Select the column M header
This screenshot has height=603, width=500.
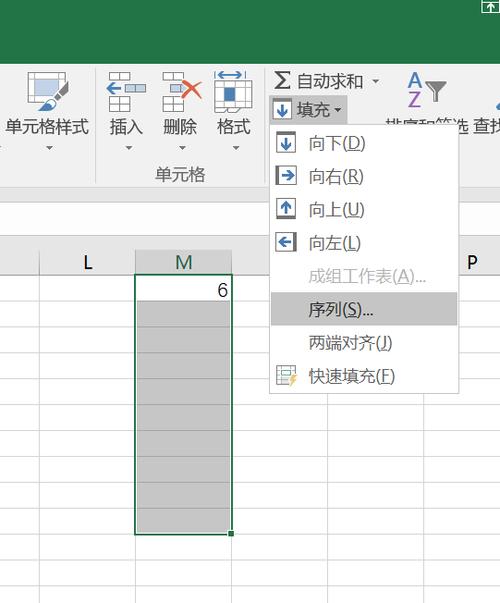183,262
